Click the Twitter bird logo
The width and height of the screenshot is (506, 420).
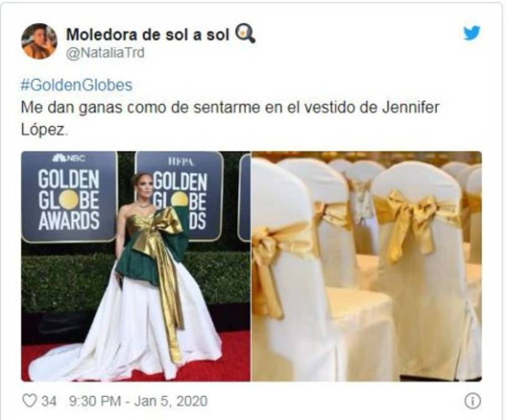coord(472,33)
